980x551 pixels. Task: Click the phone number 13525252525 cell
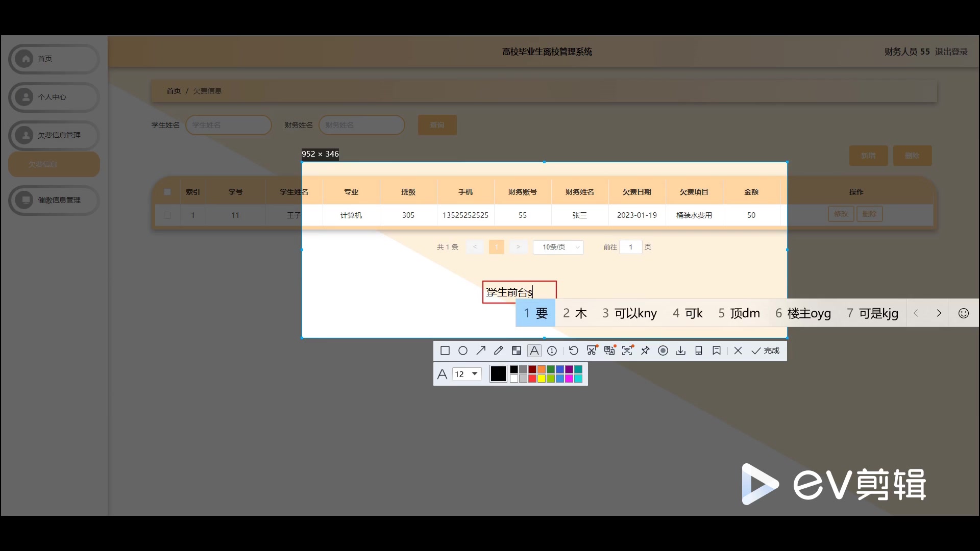point(465,215)
